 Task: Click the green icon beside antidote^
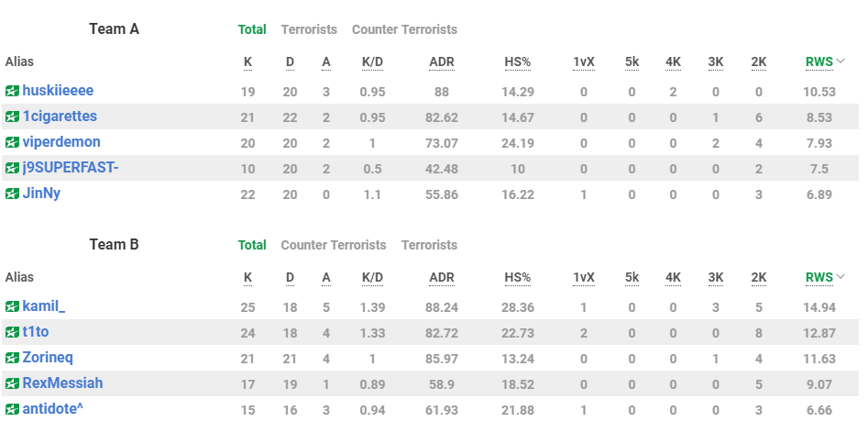click(12, 409)
